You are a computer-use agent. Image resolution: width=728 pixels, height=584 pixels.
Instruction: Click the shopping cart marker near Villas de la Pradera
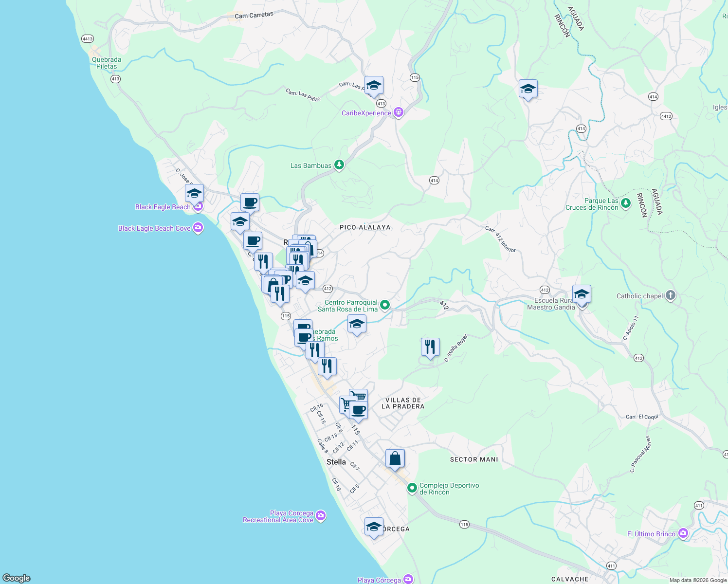358,396
